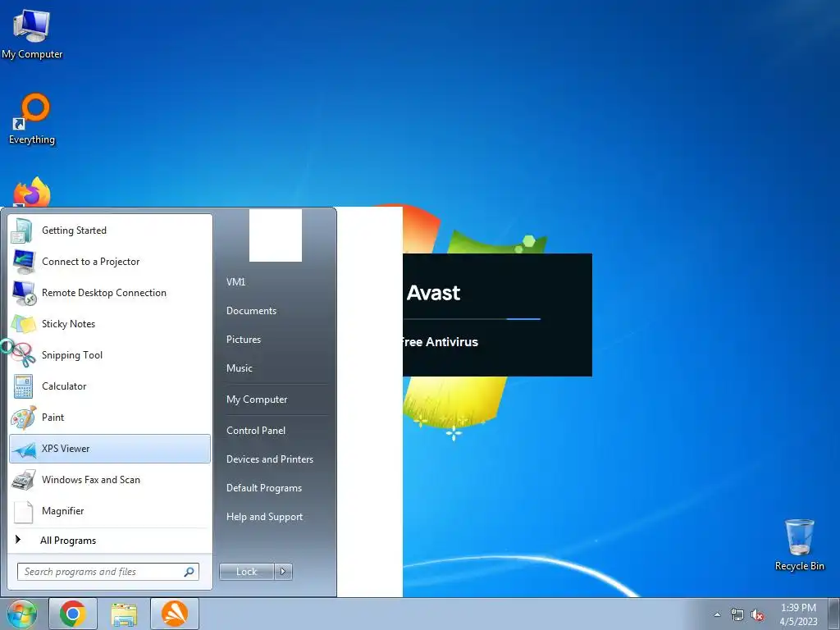Launch Remote Desktop Connection icon
Screen dimensions: 840x630
24,293
